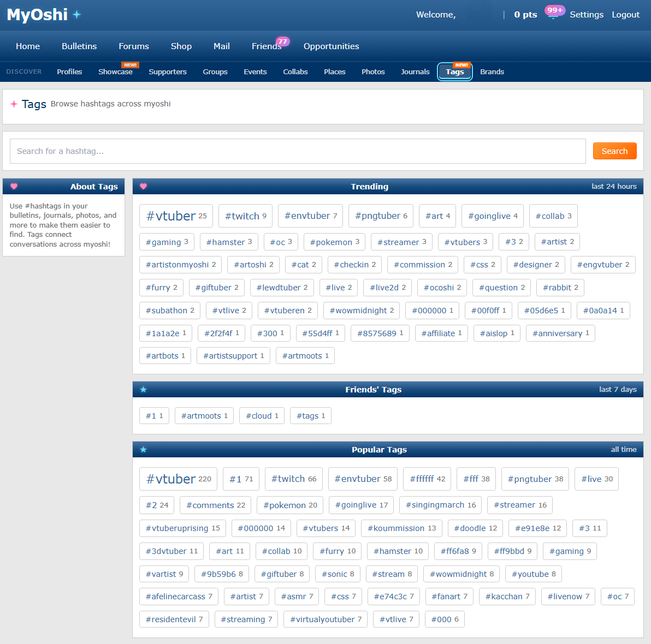Open trending tag #pokemon 3

point(334,242)
